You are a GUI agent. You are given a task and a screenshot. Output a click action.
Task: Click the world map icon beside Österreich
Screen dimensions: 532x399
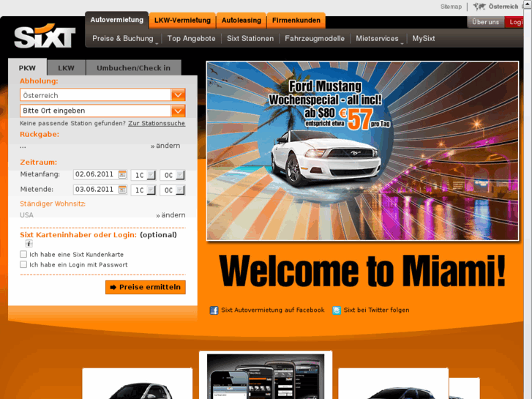click(479, 7)
